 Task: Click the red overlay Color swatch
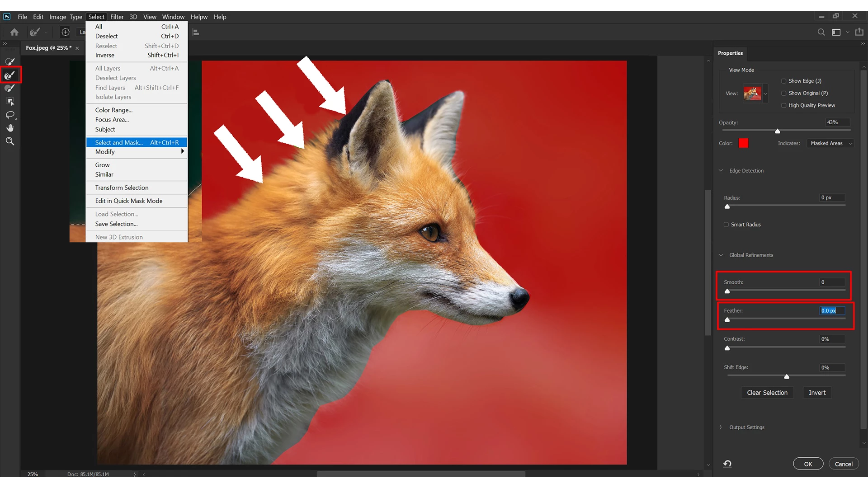tap(743, 143)
